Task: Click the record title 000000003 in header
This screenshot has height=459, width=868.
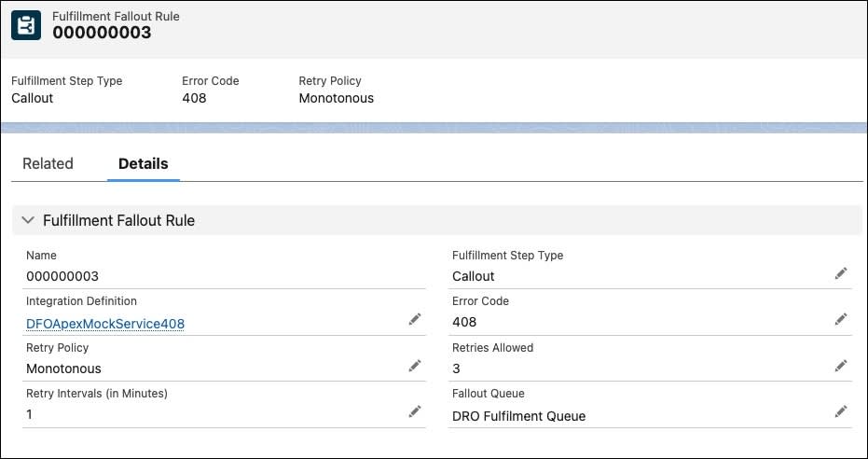Action: [102, 33]
